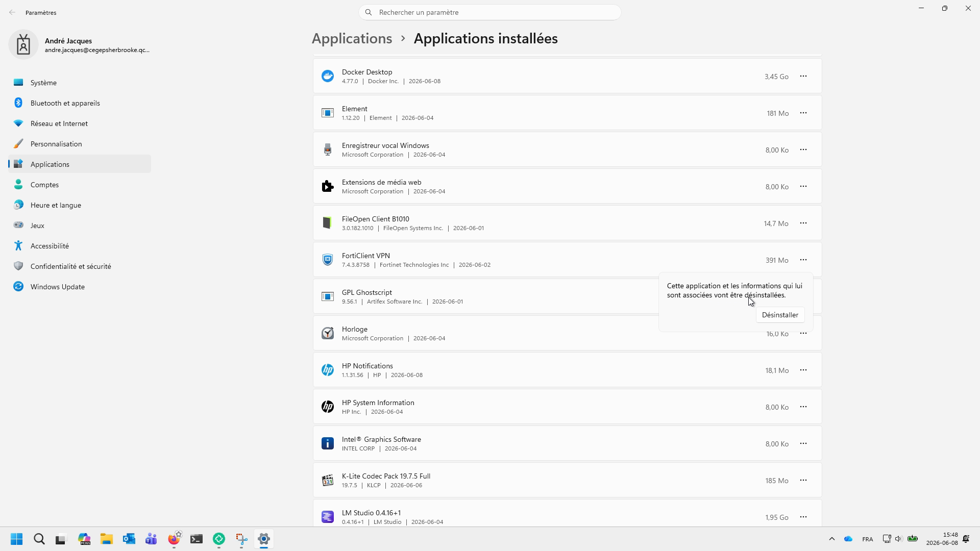The image size is (980, 551).
Task: Open Microsoft Teams from the taskbar
Action: (151, 539)
